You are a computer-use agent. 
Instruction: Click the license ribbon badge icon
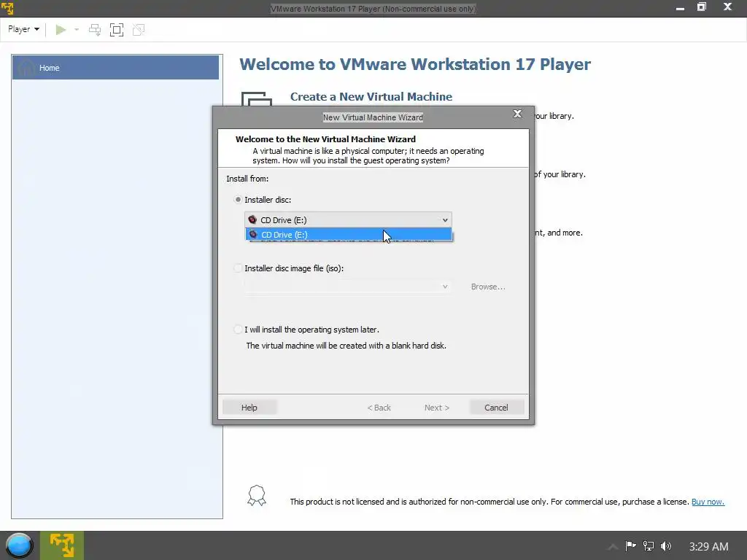257,496
